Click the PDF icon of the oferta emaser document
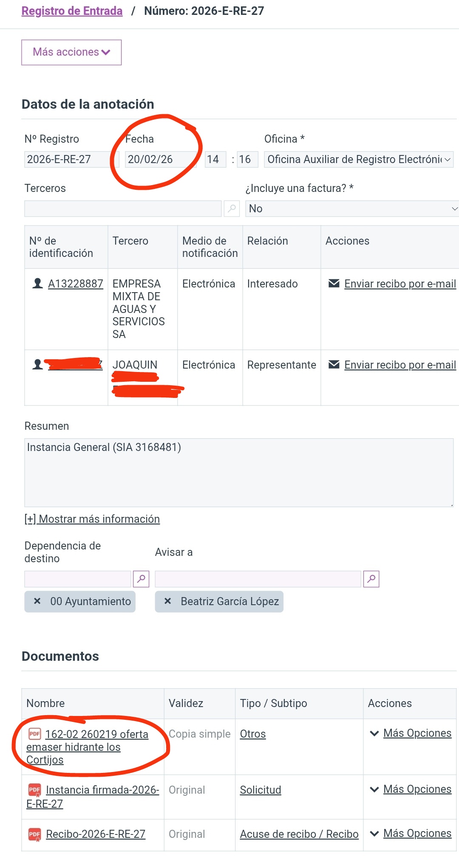The height and width of the screenshot is (868, 459). coord(34,734)
